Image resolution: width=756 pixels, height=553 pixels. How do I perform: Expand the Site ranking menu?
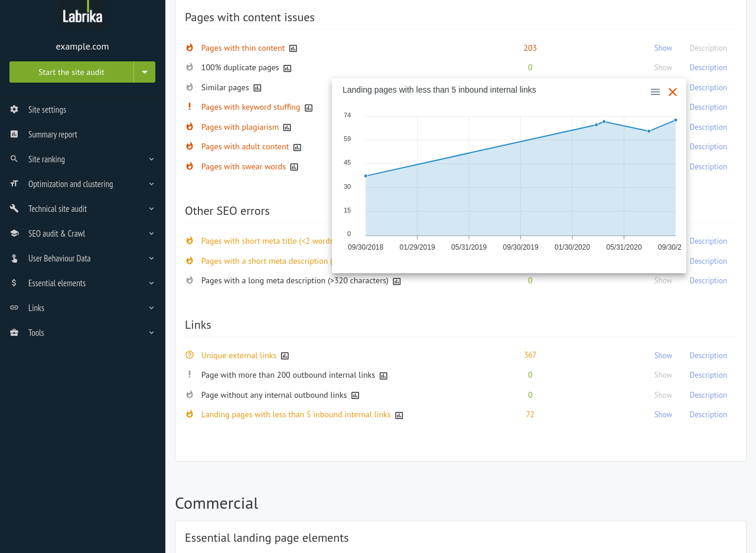click(x=82, y=159)
